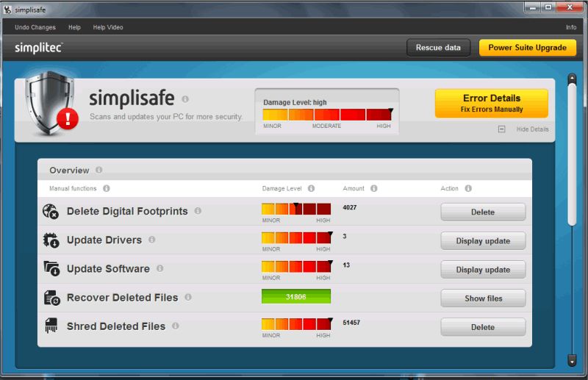
Task: Click info icon beside Update Drivers
Action: [152, 240]
